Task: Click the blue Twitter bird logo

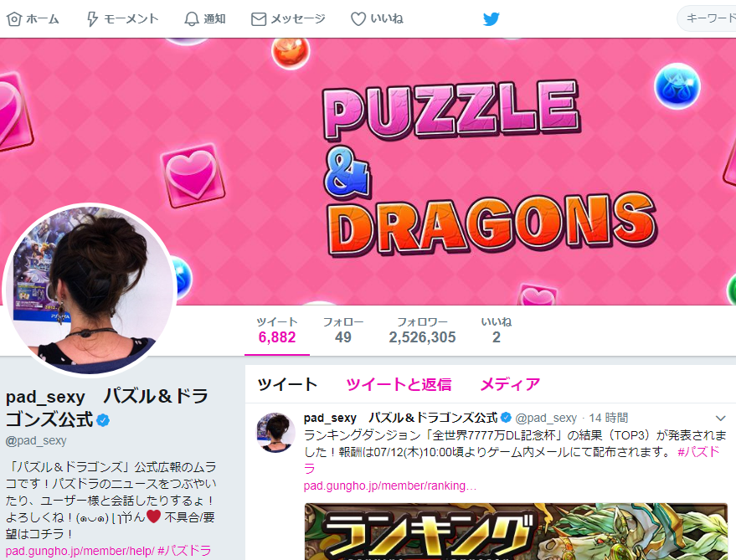Action: coord(491,18)
